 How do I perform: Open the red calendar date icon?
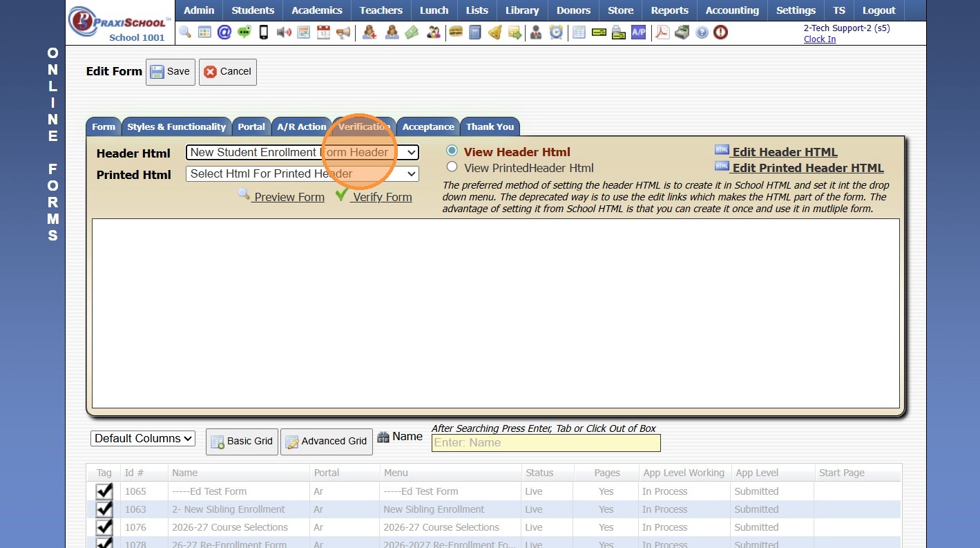pyautogui.click(x=323, y=32)
